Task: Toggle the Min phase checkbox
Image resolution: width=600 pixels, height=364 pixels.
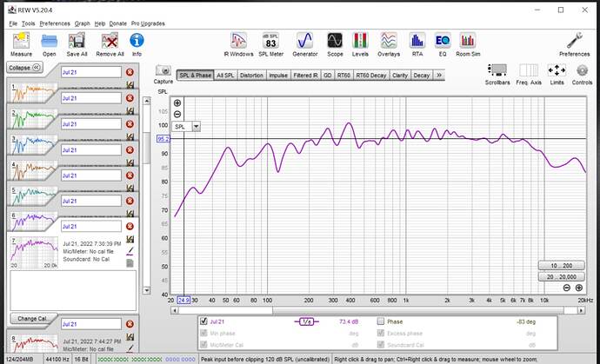Action: [204, 334]
